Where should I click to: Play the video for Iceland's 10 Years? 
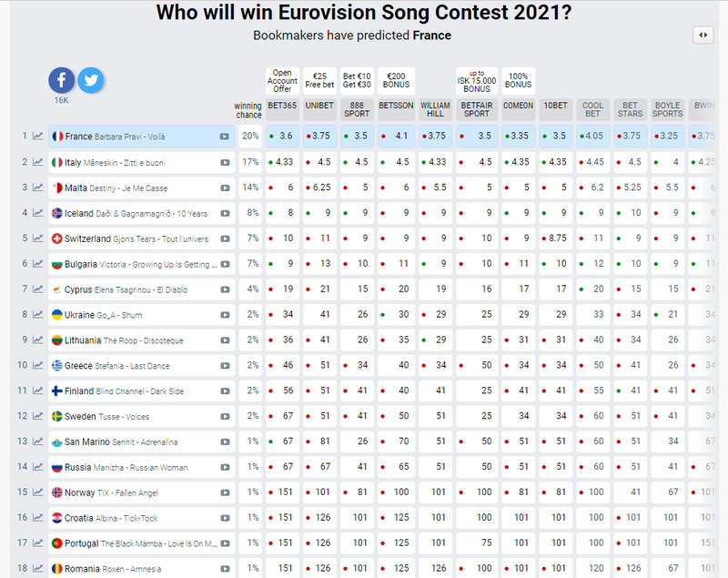coord(225,214)
